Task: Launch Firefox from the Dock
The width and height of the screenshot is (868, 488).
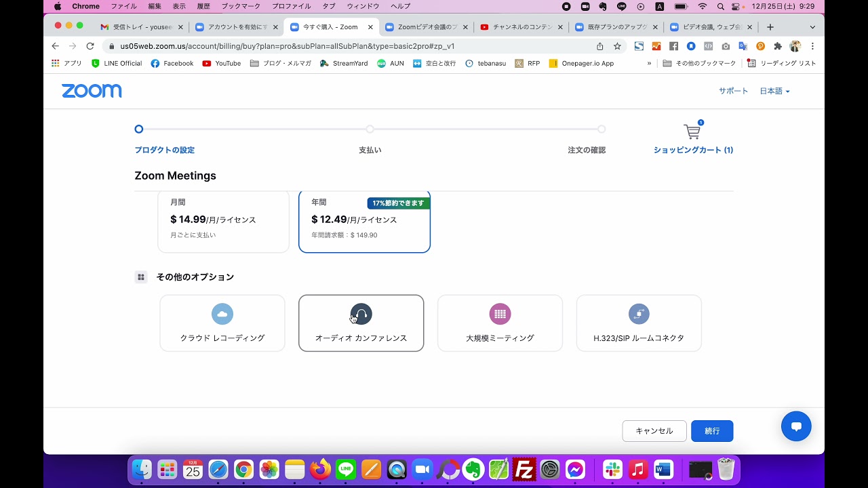Action: tap(320, 470)
